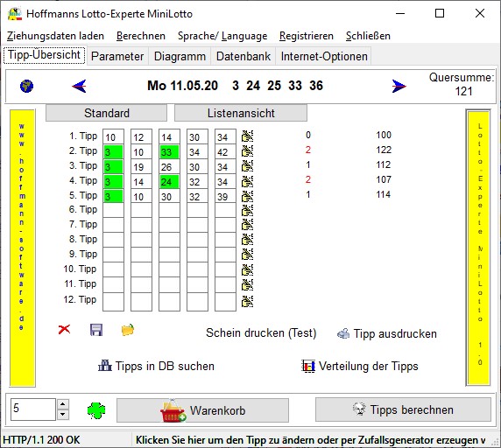Click the Tipps in DB suchen link
The image size is (501, 448).
click(x=156, y=366)
